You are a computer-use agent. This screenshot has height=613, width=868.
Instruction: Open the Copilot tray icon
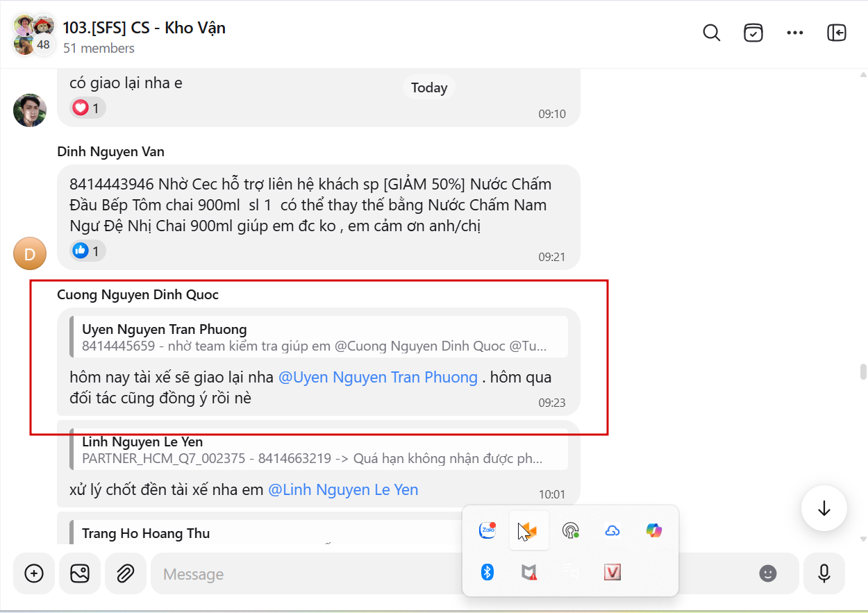click(x=654, y=530)
